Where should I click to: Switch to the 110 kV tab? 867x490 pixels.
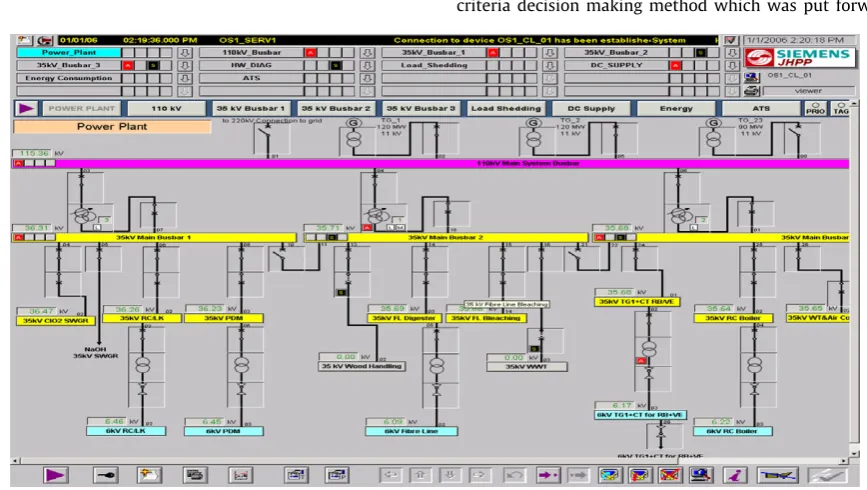pos(166,108)
